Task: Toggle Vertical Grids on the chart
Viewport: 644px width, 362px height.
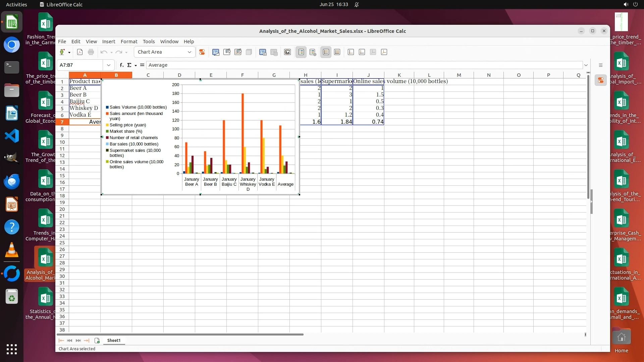Action: (x=337, y=52)
